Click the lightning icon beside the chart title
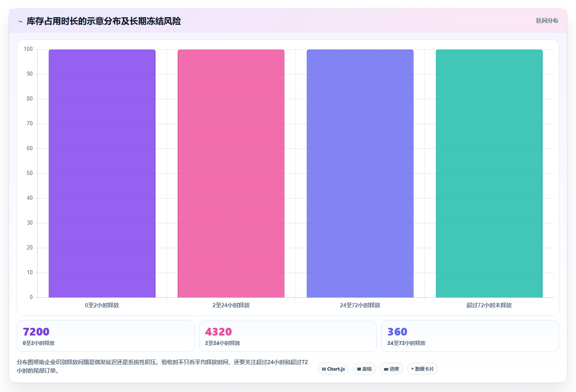 [x=20, y=21]
